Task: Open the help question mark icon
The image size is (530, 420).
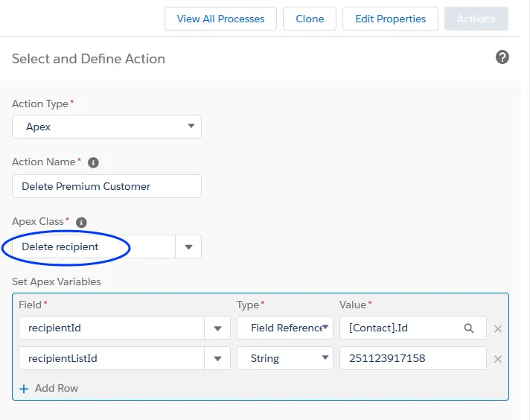Action: pos(502,57)
